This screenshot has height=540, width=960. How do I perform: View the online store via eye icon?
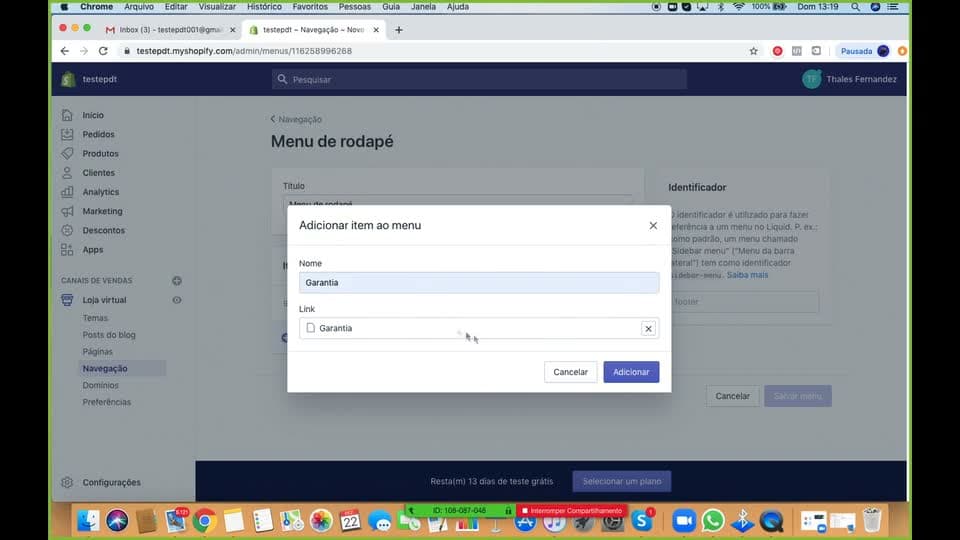(177, 300)
